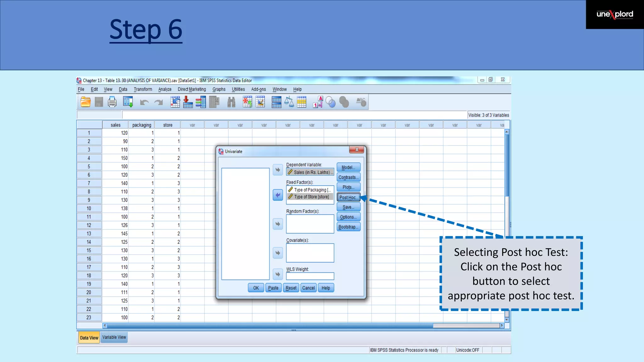Screen dimensions: 644x362
Task: Click the Value Labels icon
Action: tap(318, 102)
